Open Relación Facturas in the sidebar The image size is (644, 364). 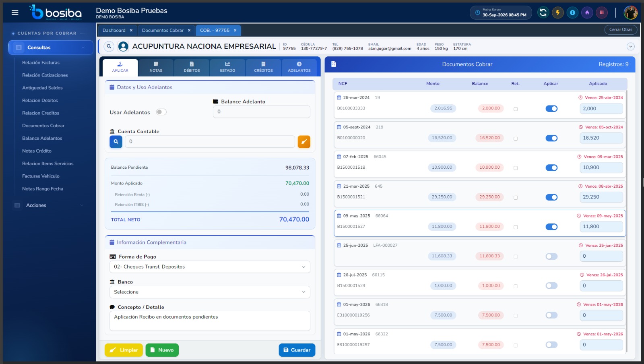pos(41,62)
